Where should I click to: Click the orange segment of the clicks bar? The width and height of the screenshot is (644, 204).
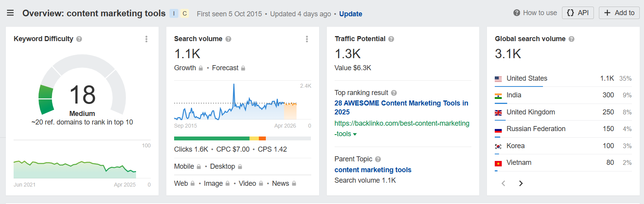[262, 138]
